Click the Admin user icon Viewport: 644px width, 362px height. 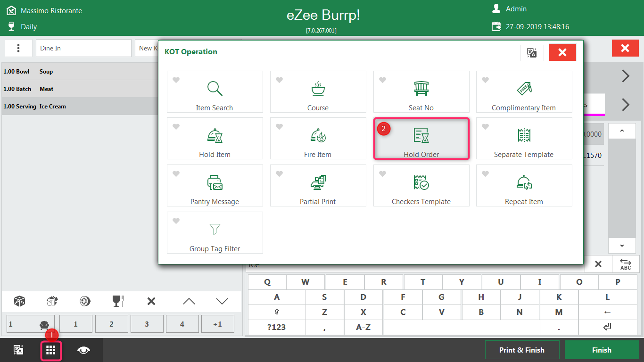(496, 8)
